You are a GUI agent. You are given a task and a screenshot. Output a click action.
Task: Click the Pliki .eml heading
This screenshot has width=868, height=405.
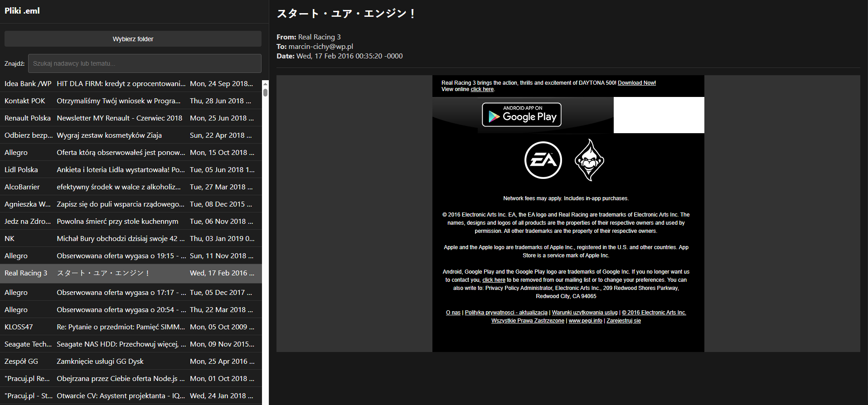(22, 10)
